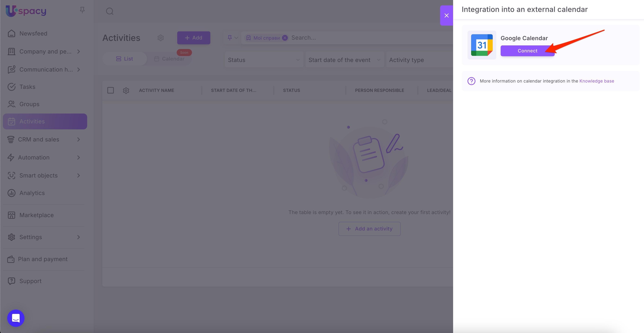This screenshot has width=644, height=333.
Task: Open the global search magnifier icon
Action: pos(109,11)
